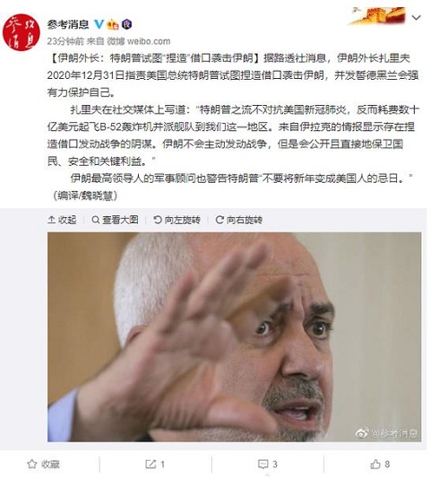Click the repost share icon
448x478 pixels.
pos(151,465)
